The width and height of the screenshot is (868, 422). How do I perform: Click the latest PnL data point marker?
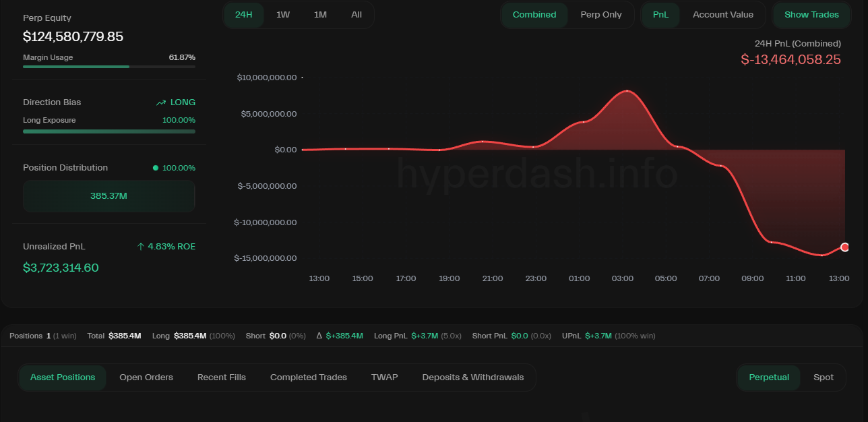point(844,247)
